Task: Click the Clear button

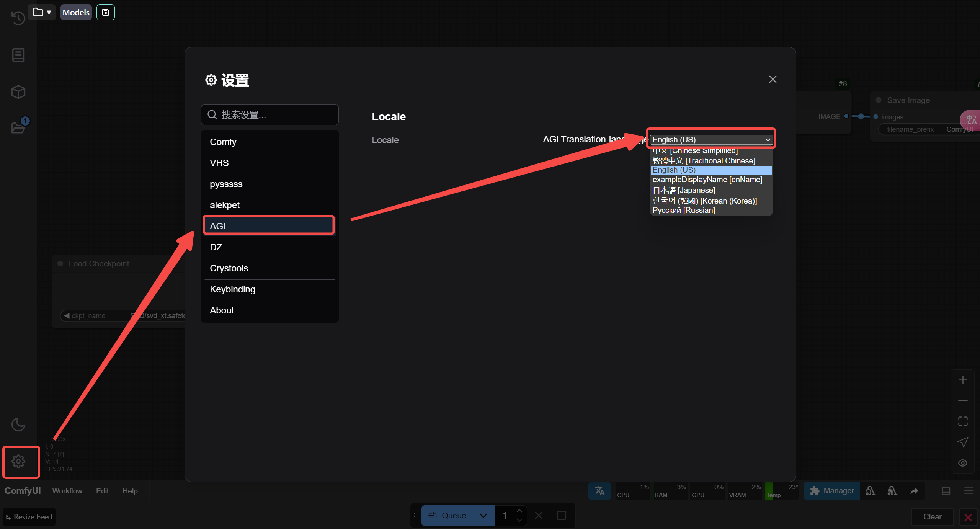Action: 932,517
